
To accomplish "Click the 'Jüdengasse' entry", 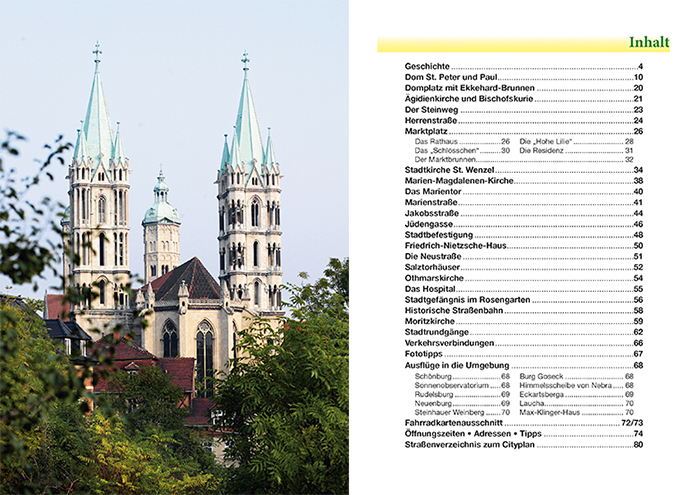I will [x=524, y=224].
